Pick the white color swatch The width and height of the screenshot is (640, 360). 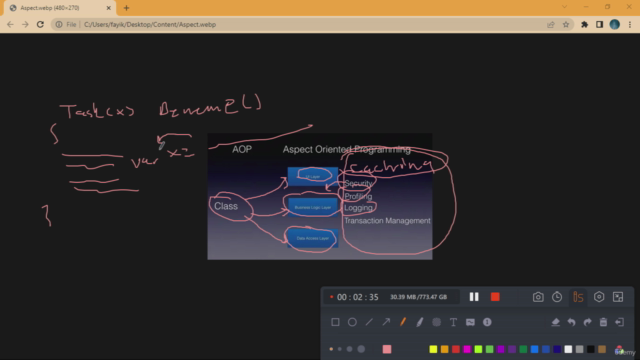(568, 349)
